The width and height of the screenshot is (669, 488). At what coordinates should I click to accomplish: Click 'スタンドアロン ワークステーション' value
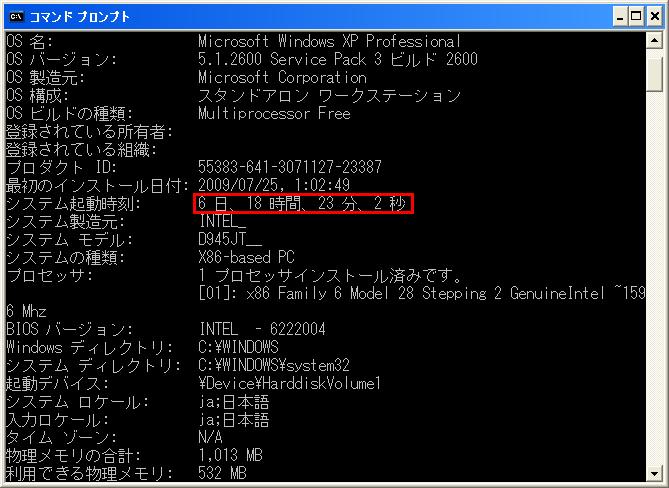click(x=329, y=96)
